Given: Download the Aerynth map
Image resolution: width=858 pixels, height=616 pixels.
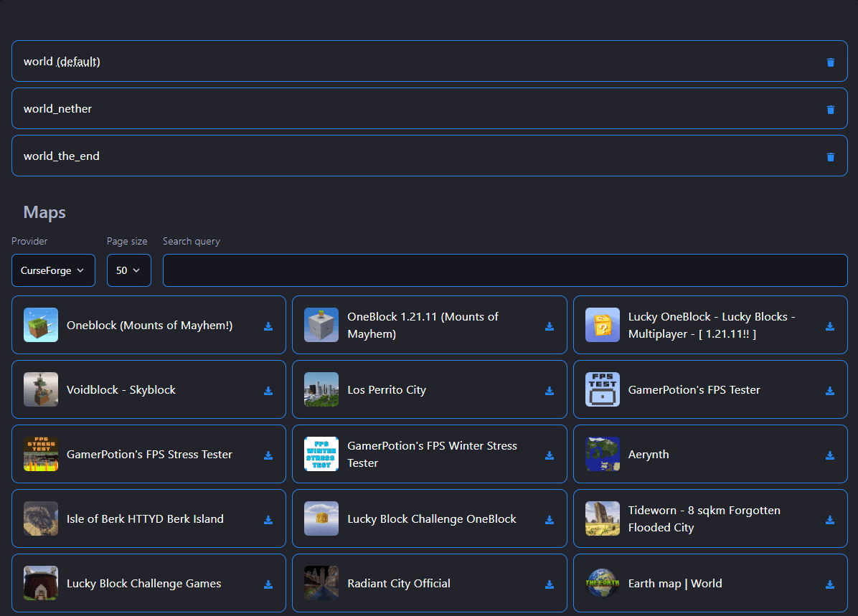Looking at the screenshot, I should [x=829, y=455].
